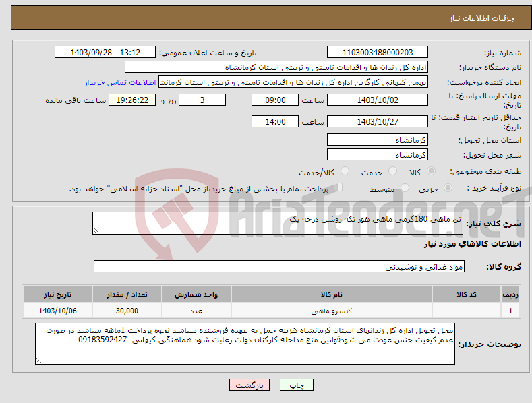Click the گروه کالا label
This screenshot has width=532, height=403.
click(504, 267)
